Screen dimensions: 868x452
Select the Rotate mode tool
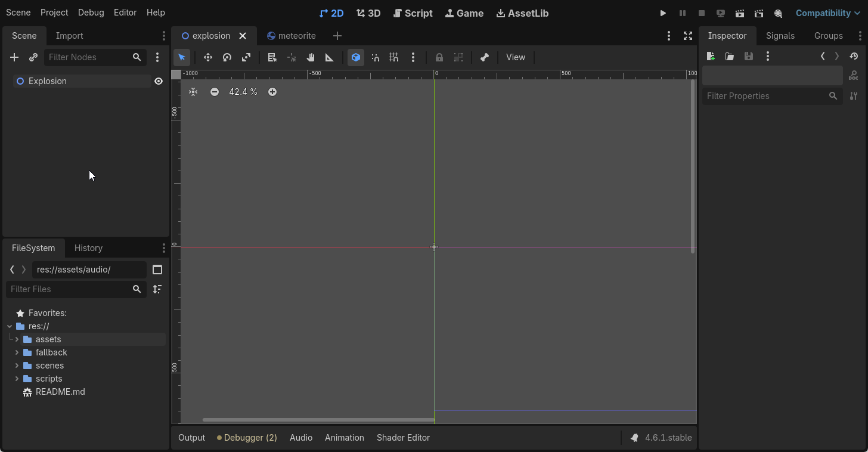[x=227, y=57]
